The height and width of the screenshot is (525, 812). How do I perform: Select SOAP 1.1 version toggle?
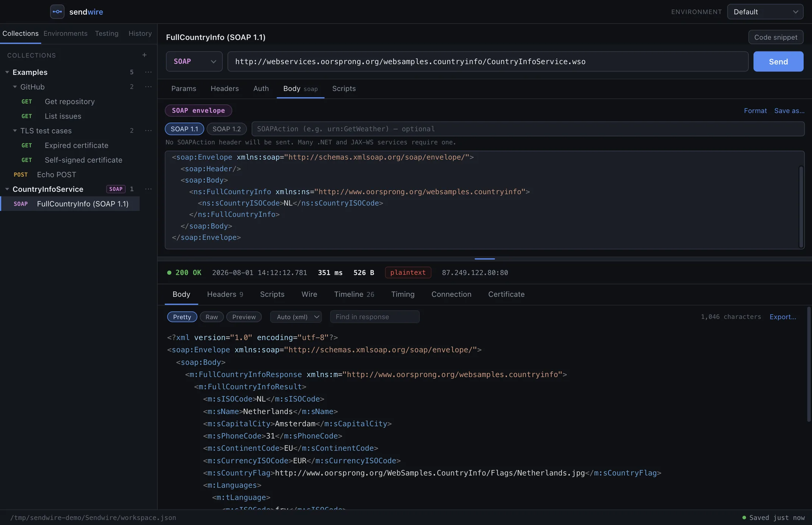coord(184,129)
